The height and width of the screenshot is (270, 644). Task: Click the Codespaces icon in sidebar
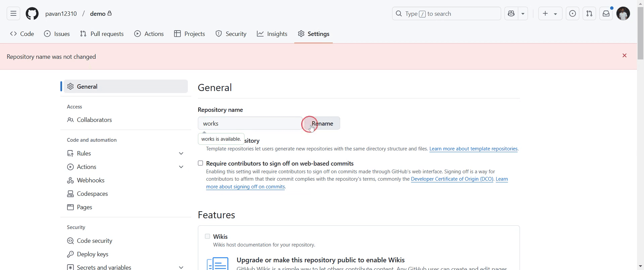(x=70, y=194)
